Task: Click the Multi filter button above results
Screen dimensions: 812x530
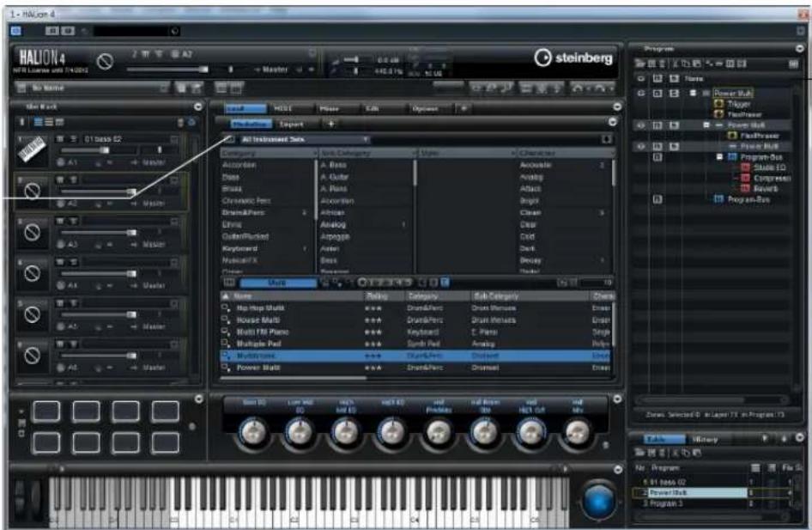Action: 278,283
